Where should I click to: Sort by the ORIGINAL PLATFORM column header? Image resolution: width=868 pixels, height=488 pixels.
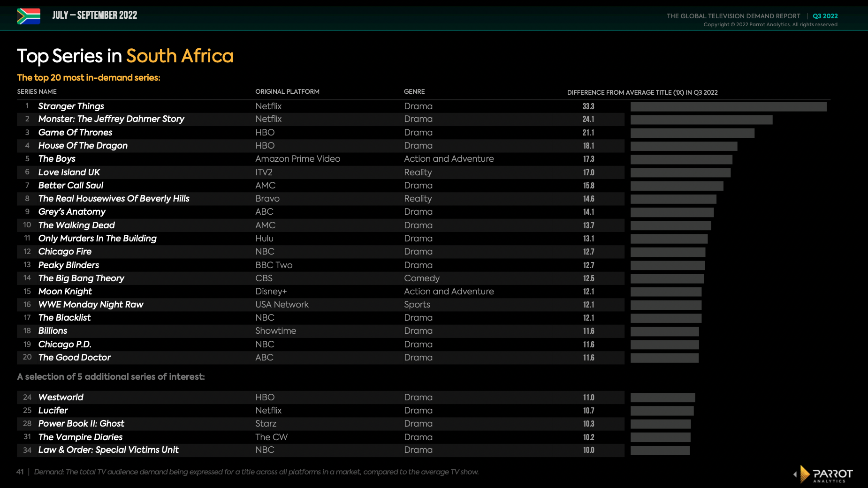pos(287,91)
